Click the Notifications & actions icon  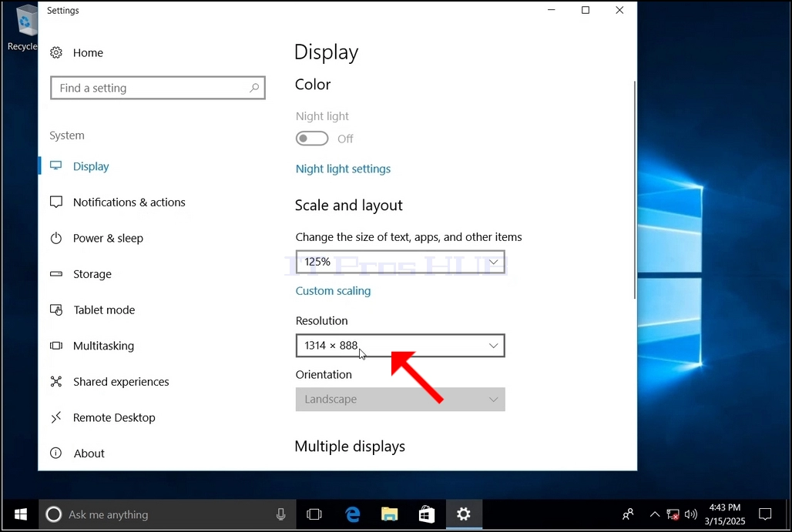tap(56, 202)
